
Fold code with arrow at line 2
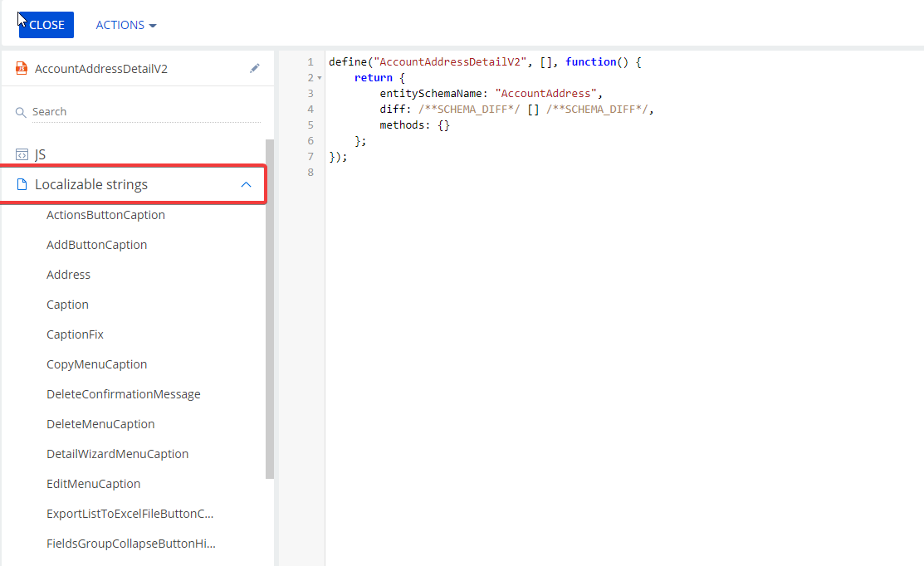tap(320, 78)
